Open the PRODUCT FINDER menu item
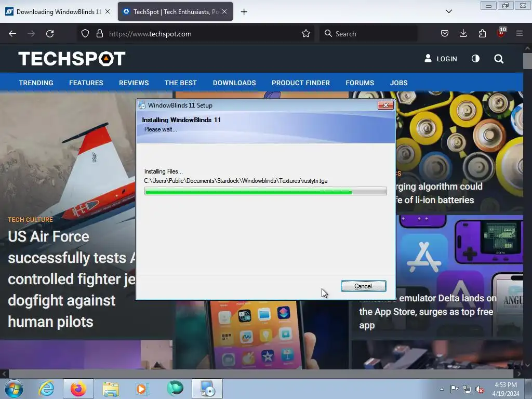This screenshot has width=532, height=399. pyautogui.click(x=301, y=83)
